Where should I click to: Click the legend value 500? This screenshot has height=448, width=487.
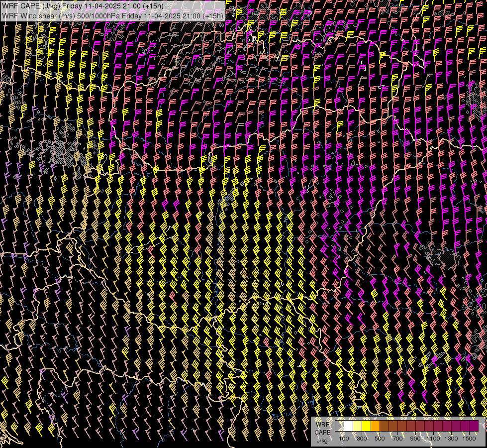click(380, 439)
